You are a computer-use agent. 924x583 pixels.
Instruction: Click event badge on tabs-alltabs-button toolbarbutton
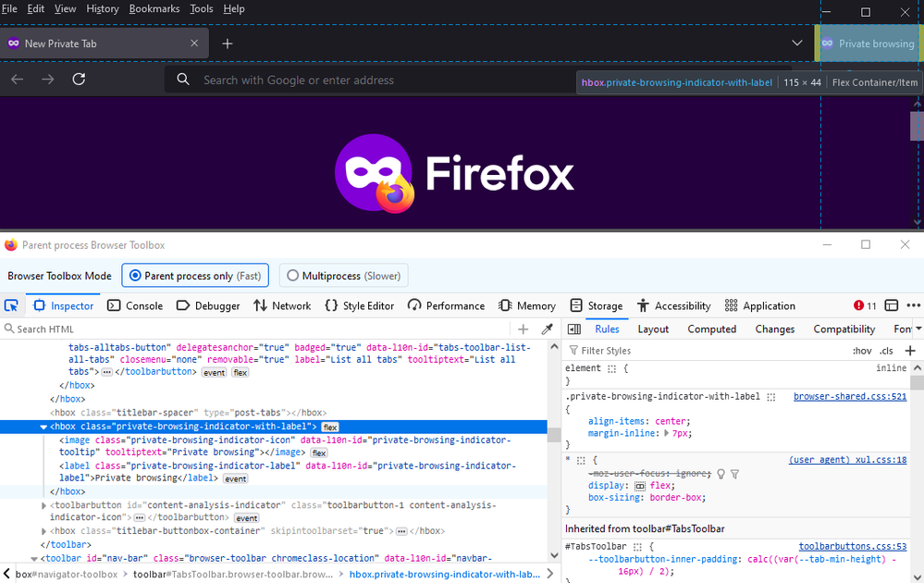click(x=214, y=373)
